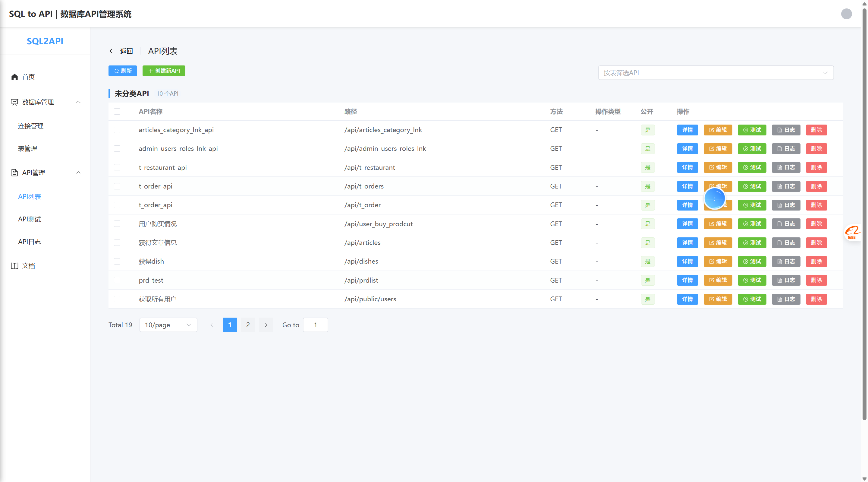Open the 10/page size dropdown

click(x=168, y=325)
